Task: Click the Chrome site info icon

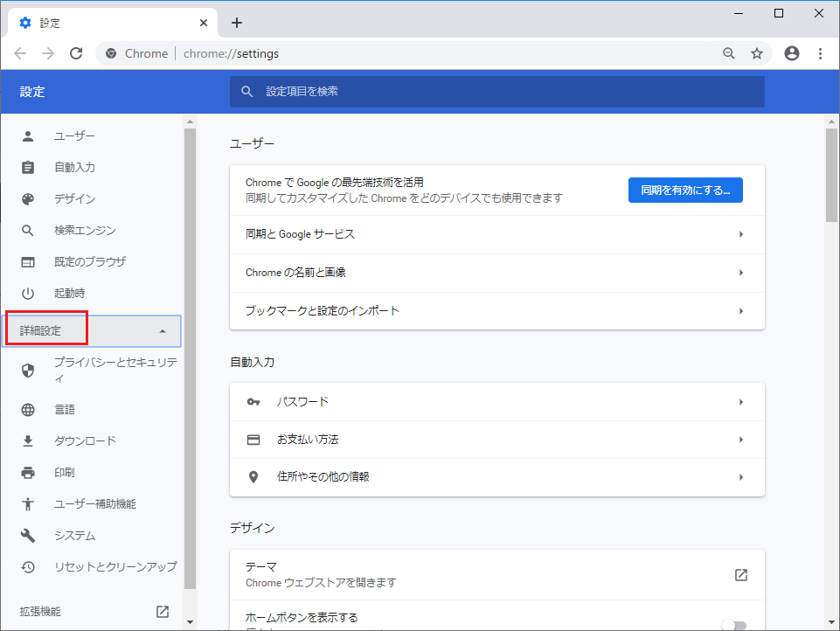Action: coord(111,53)
